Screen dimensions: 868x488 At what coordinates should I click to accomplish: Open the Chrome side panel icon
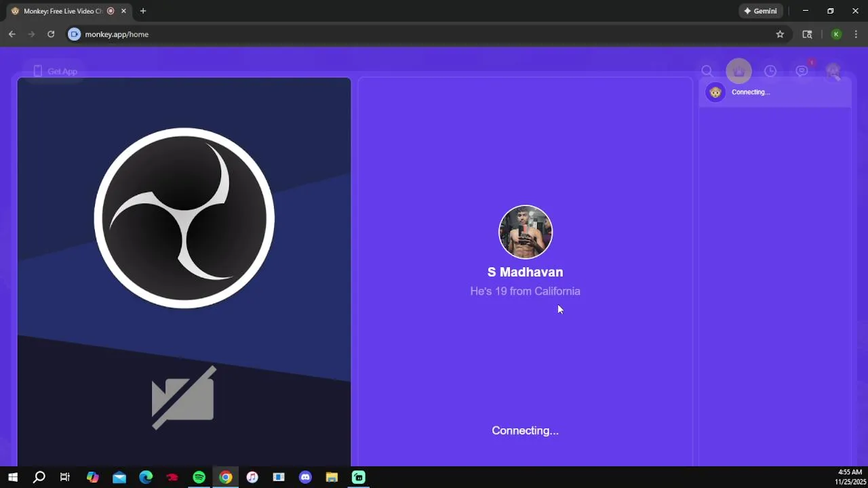click(x=807, y=34)
